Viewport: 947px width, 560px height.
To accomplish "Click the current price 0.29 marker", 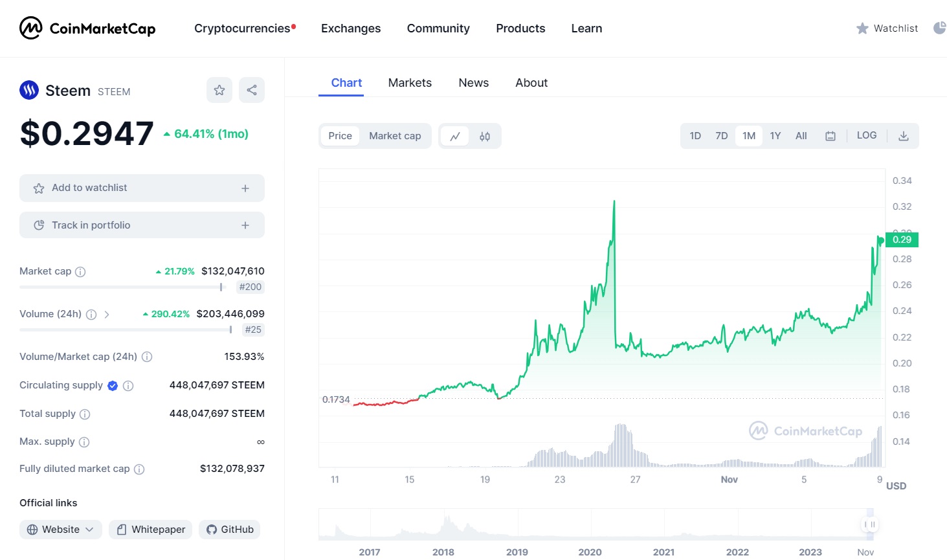I will 902,240.
